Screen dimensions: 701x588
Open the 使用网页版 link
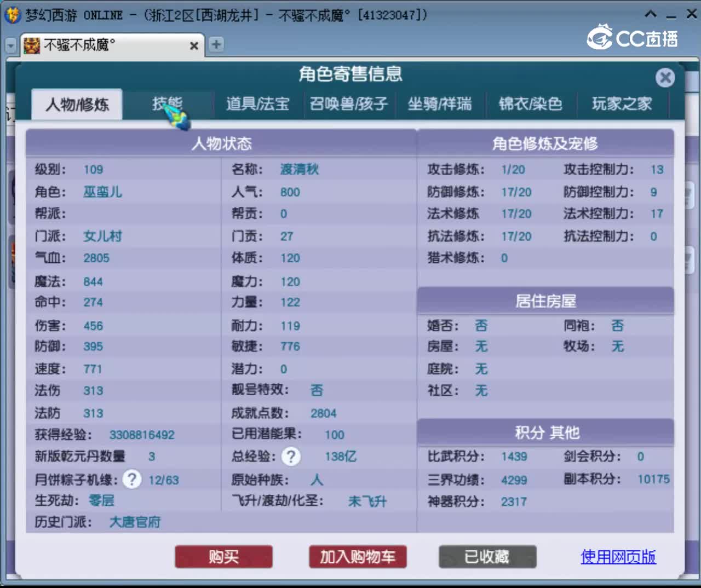(x=618, y=557)
